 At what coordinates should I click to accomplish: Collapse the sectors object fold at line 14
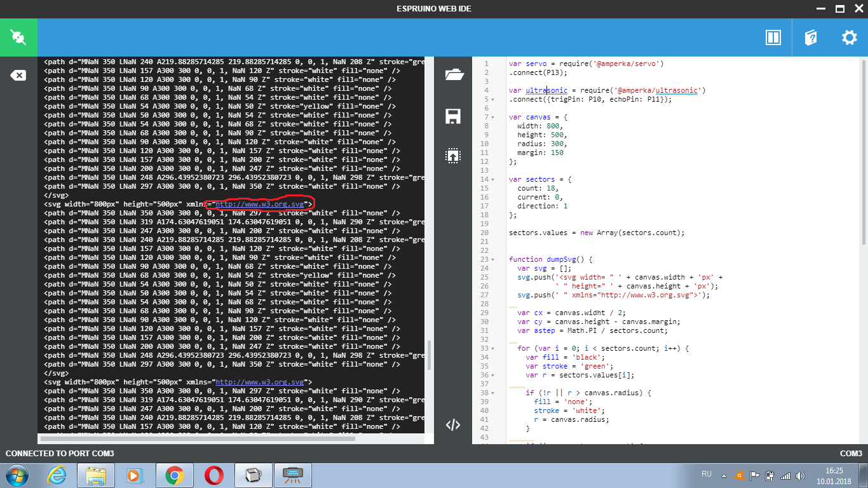pos(492,179)
